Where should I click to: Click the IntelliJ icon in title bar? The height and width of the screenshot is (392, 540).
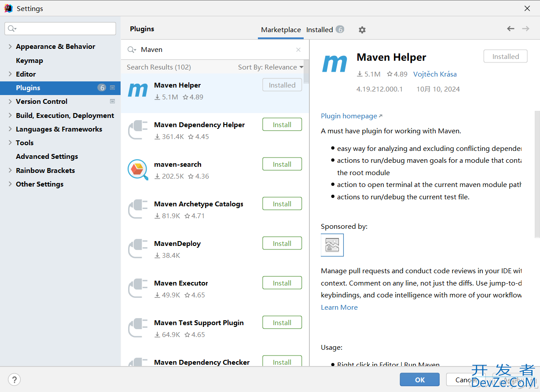(x=8, y=8)
